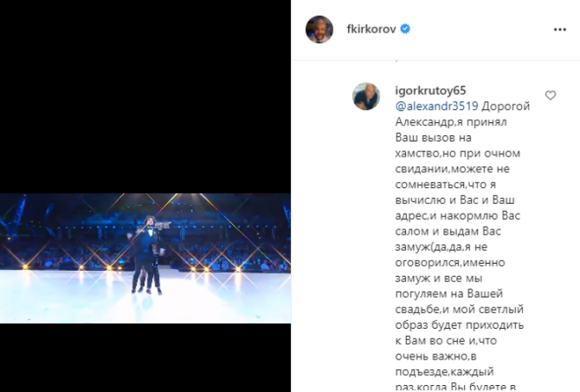
Task: Click the black bar below the video
Action: [x=145, y=358]
